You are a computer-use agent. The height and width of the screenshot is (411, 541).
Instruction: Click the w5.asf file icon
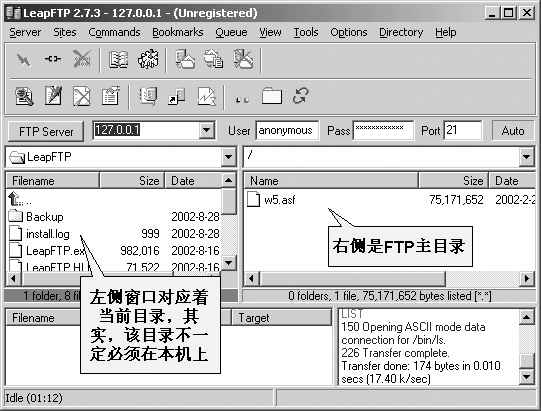point(253,199)
